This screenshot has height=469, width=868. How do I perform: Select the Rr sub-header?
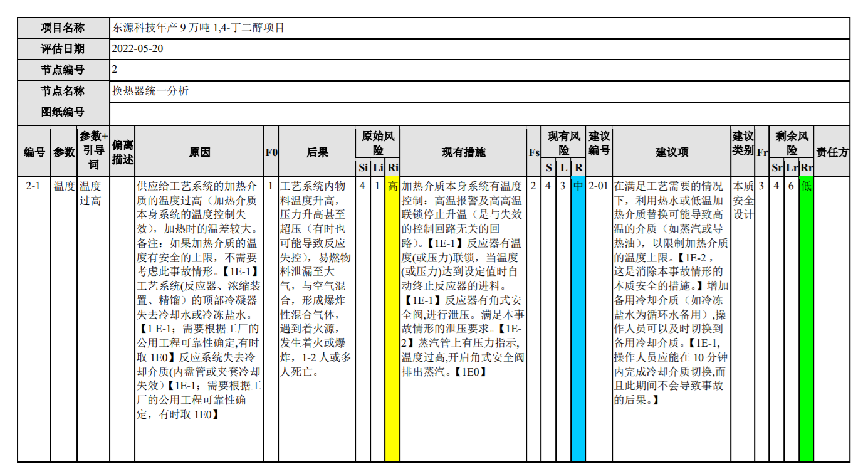tap(807, 168)
